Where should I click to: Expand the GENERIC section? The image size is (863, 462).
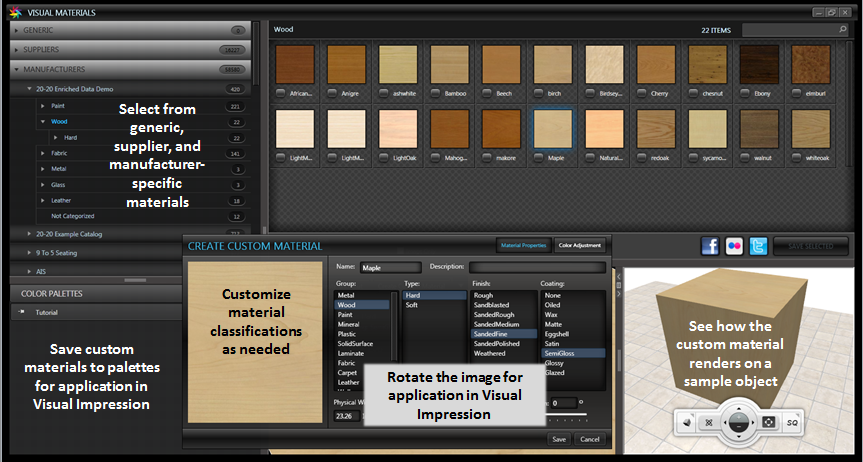(17, 30)
